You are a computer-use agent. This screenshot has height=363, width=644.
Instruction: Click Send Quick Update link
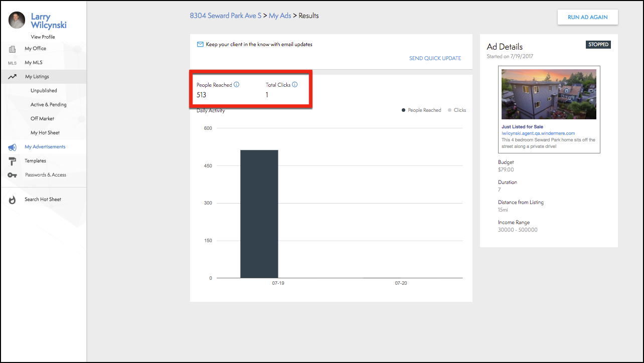pyautogui.click(x=435, y=58)
